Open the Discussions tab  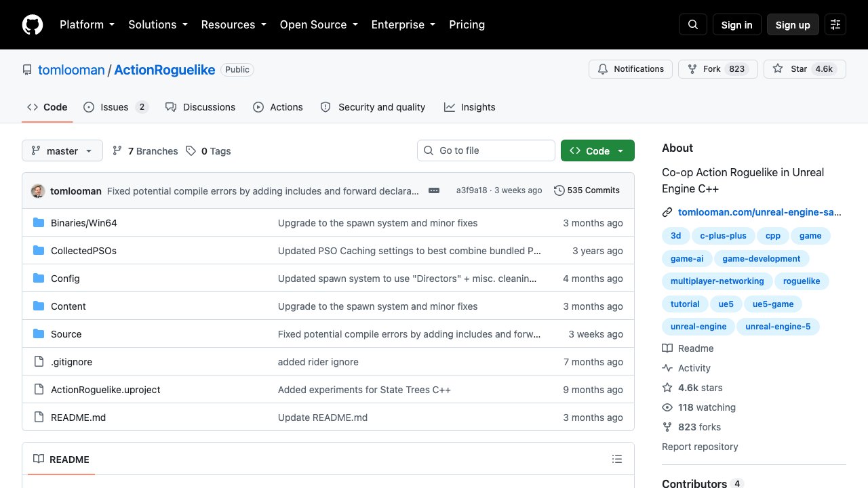201,107
